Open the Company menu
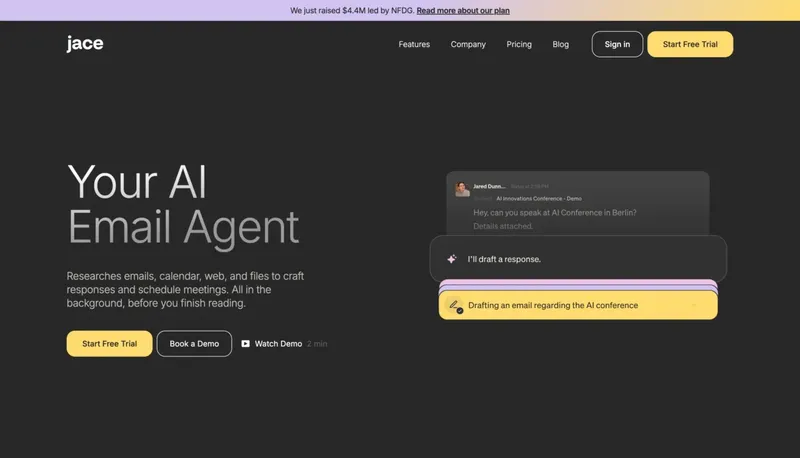 click(468, 44)
